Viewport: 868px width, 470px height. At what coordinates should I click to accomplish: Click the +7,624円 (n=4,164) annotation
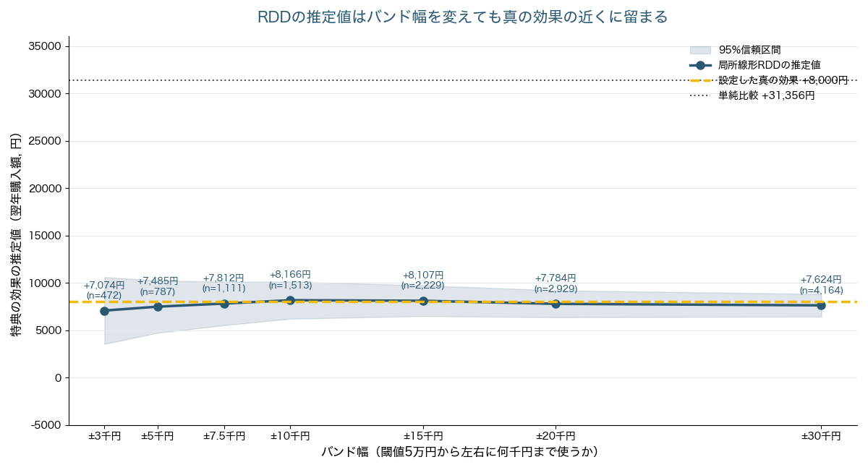click(821, 285)
